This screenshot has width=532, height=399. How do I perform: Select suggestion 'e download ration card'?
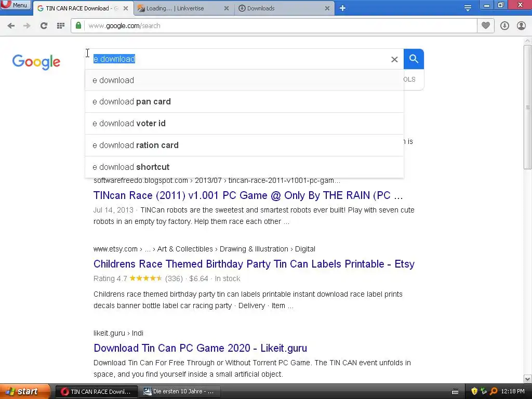pos(244,145)
